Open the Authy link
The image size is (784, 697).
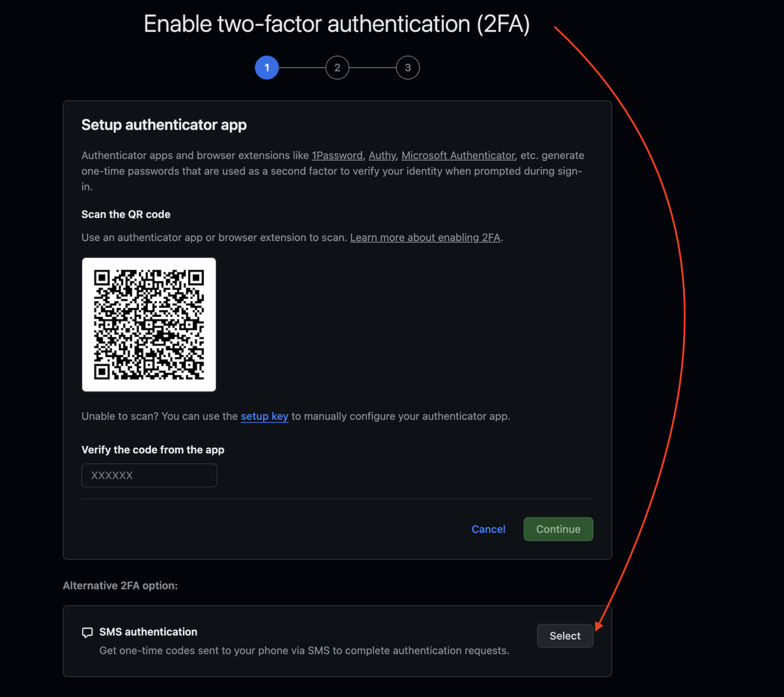382,155
